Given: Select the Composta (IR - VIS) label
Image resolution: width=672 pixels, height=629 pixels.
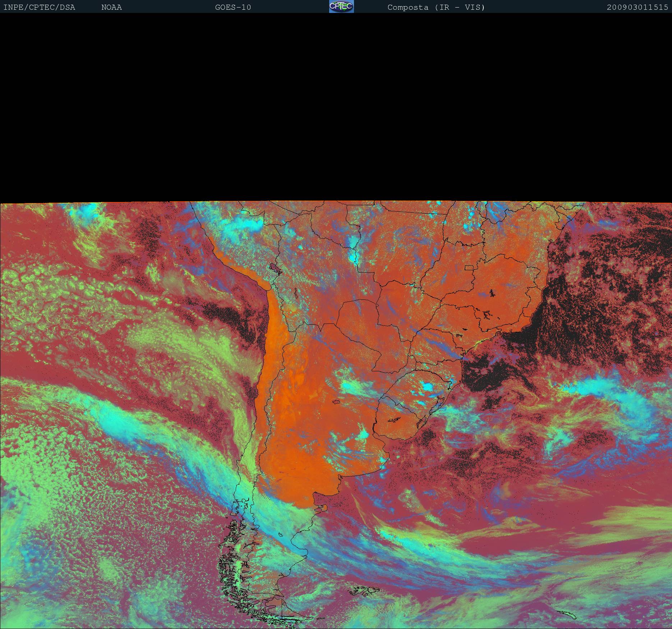Looking at the screenshot, I should [x=436, y=7].
